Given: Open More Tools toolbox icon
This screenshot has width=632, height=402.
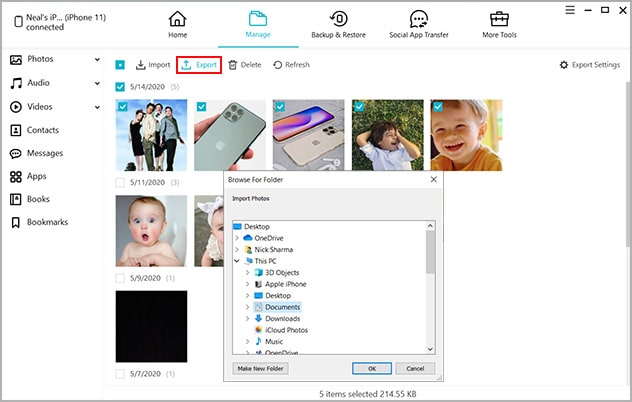Looking at the screenshot, I should pos(499,19).
